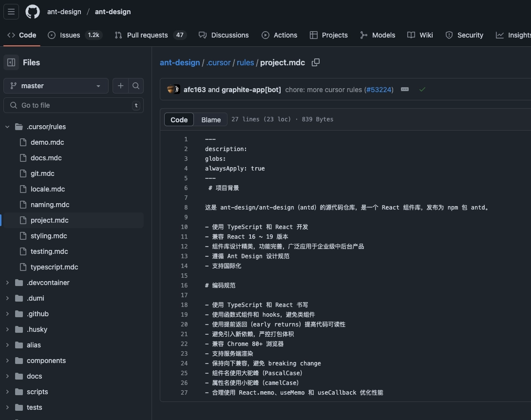Click the add file plus icon
The image size is (531, 420).
[x=120, y=86]
